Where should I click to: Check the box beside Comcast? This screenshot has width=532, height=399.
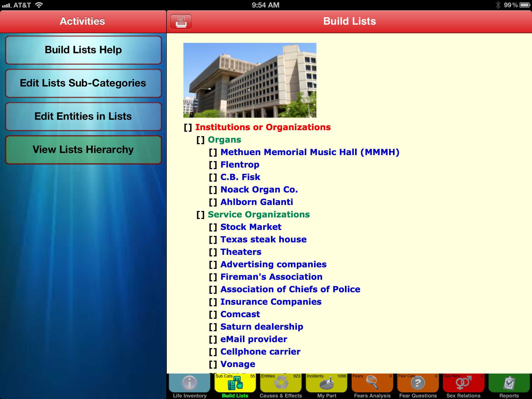point(213,315)
